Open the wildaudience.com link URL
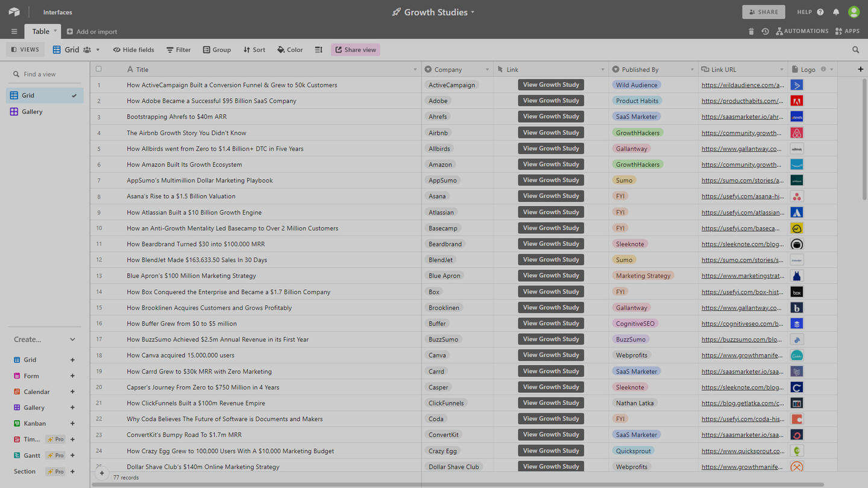 [743, 85]
